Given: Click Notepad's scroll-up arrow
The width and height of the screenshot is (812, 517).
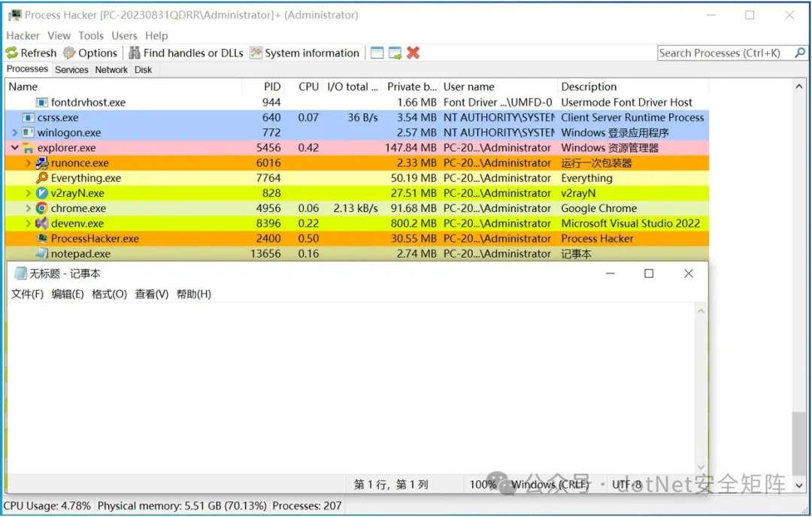Looking at the screenshot, I should 701,311.
